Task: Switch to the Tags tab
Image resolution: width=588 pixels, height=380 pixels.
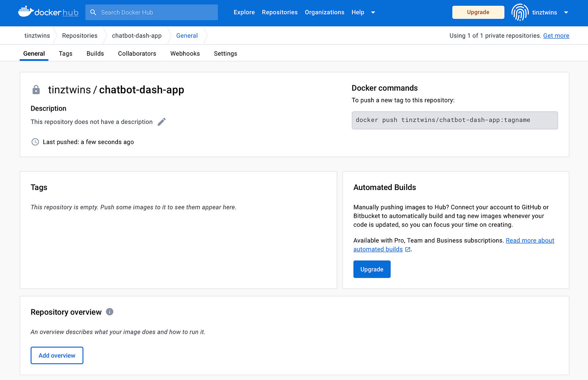Action: tap(65, 54)
